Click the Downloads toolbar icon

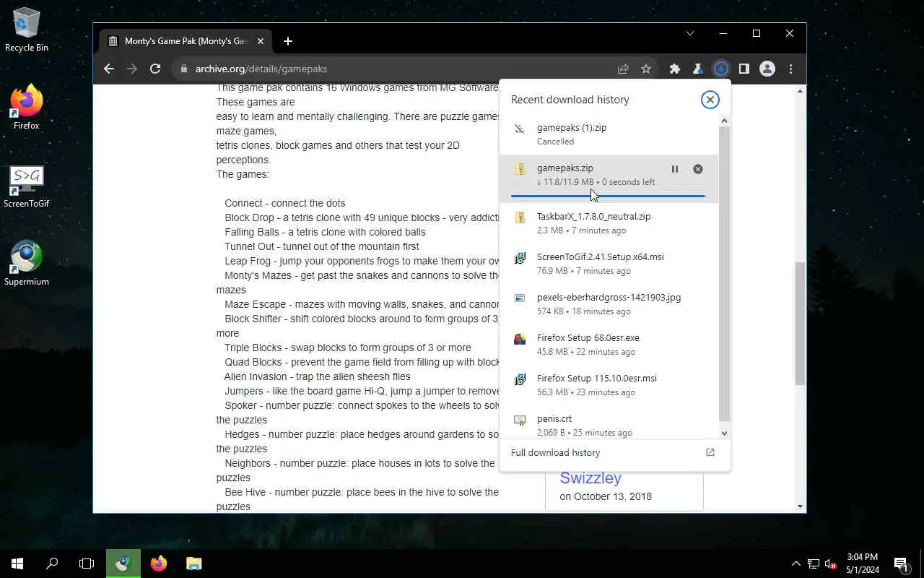tap(720, 69)
